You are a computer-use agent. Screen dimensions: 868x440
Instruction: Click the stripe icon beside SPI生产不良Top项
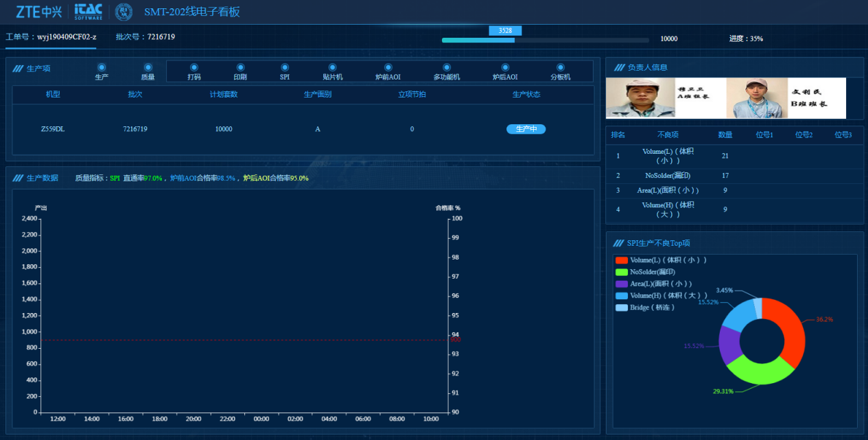(x=619, y=243)
